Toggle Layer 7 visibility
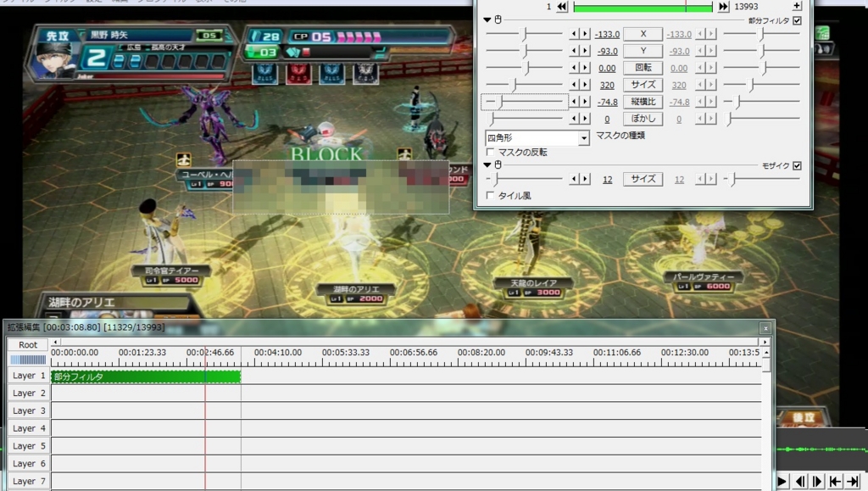Viewport: 868px width, 491px height. [x=28, y=481]
